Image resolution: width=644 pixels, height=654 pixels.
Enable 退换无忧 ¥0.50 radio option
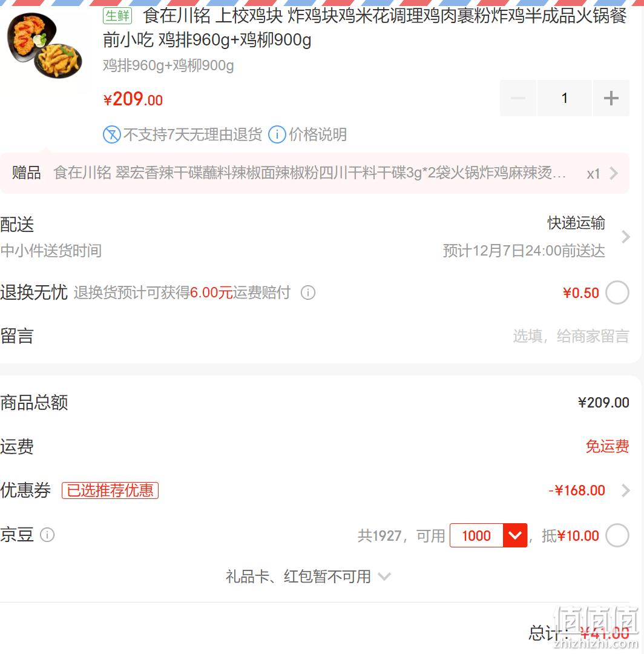pyautogui.click(x=617, y=293)
